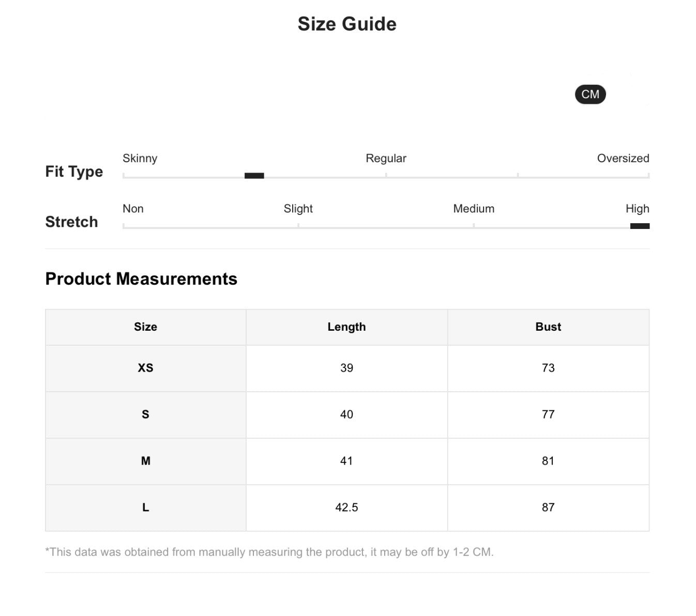Select the Oversized fit label
This screenshot has width=696, height=616.
pyautogui.click(x=623, y=158)
